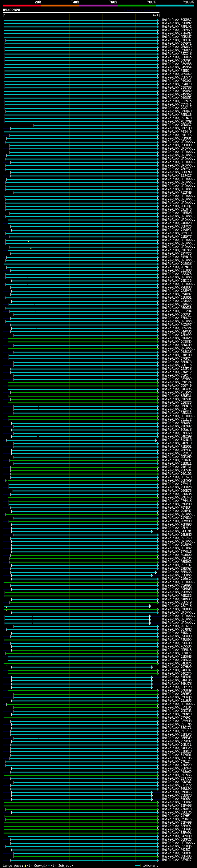The height and width of the screenshot is (868, 197).
Task: Select hit label UniRef100_Q5N8C9
Action: tap(176, 47)
